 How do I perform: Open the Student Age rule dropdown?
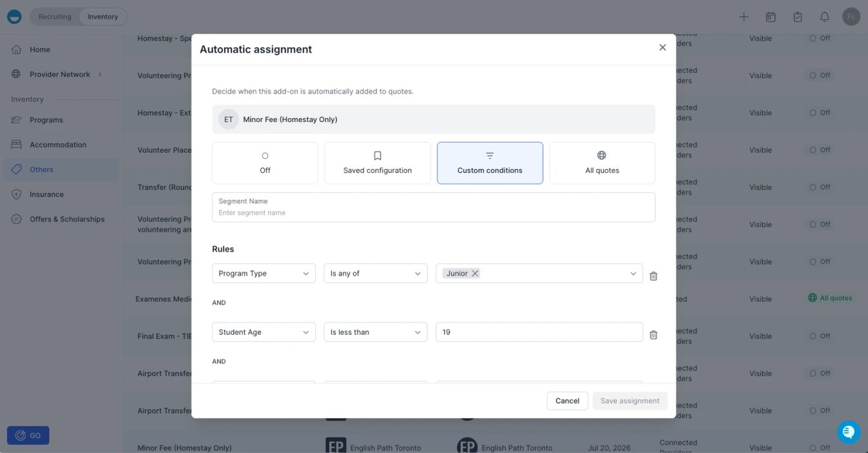(263, 332)
